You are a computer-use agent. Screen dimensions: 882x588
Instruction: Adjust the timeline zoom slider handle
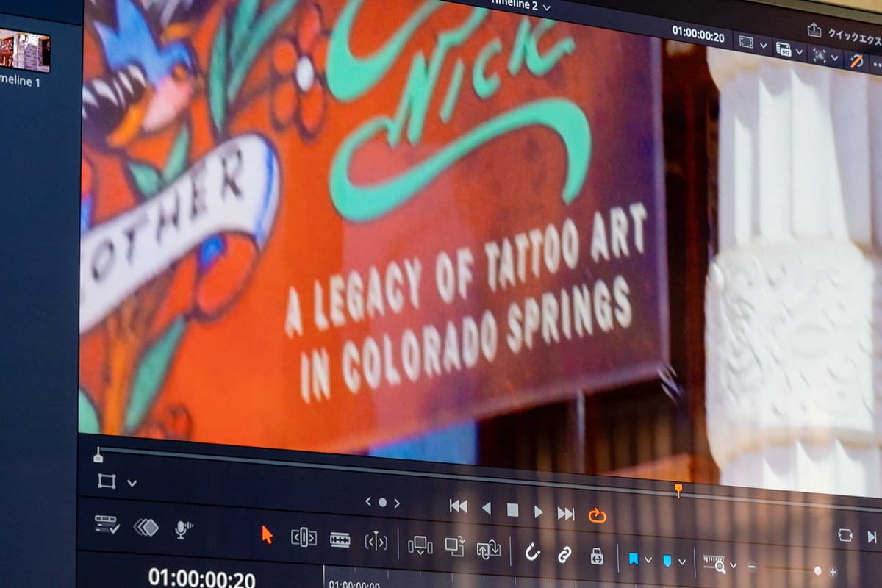[817, 570]
